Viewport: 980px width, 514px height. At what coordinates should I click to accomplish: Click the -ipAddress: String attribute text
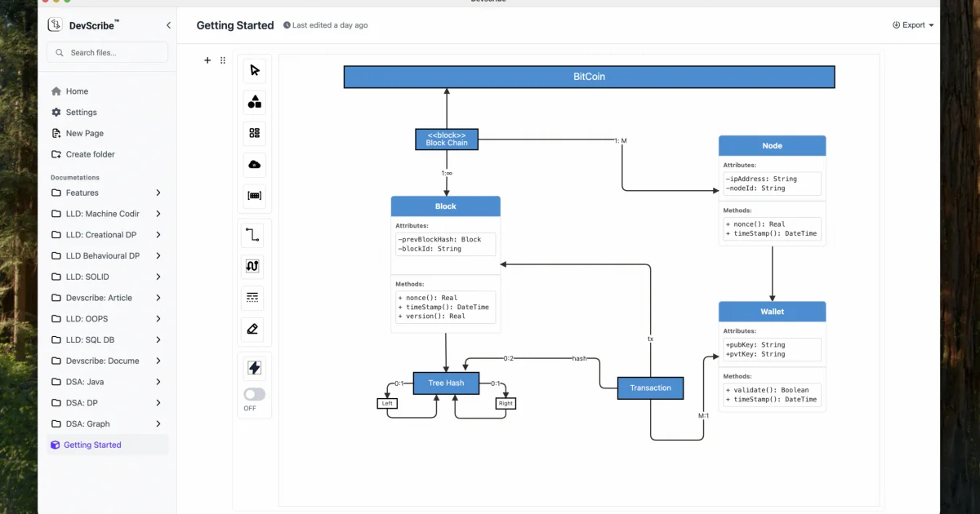[x=761, y=179]
